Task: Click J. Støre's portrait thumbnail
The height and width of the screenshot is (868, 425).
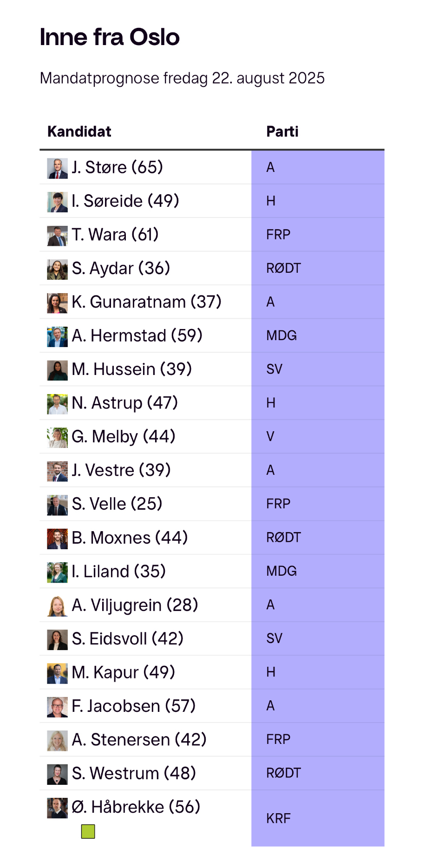Action: tap(57, 168)
